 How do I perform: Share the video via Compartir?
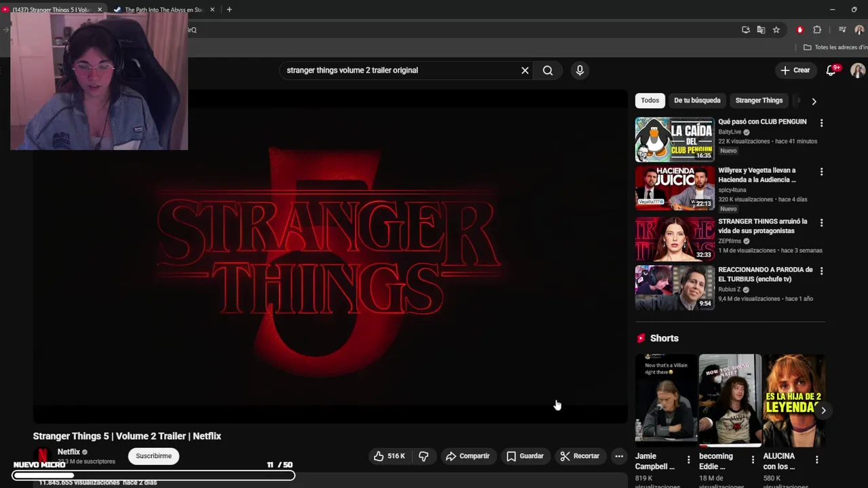(x=468, y=456)
